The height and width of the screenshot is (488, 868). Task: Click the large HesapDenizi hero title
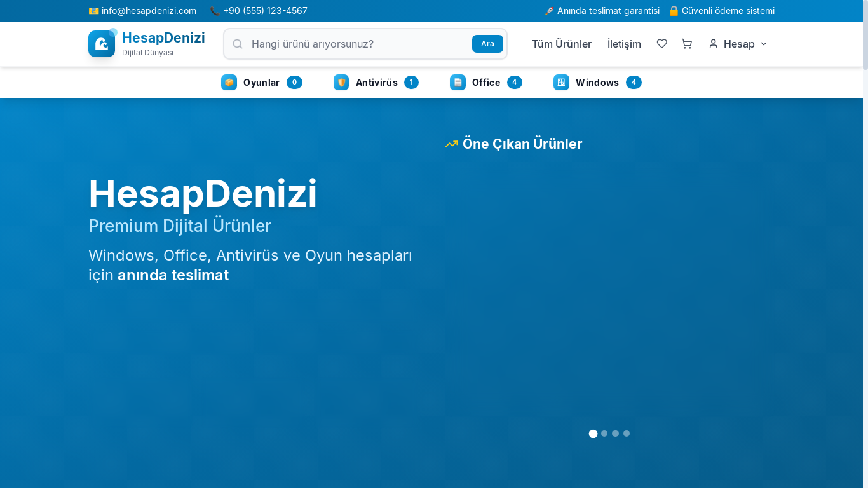click(x=203, y=193)
